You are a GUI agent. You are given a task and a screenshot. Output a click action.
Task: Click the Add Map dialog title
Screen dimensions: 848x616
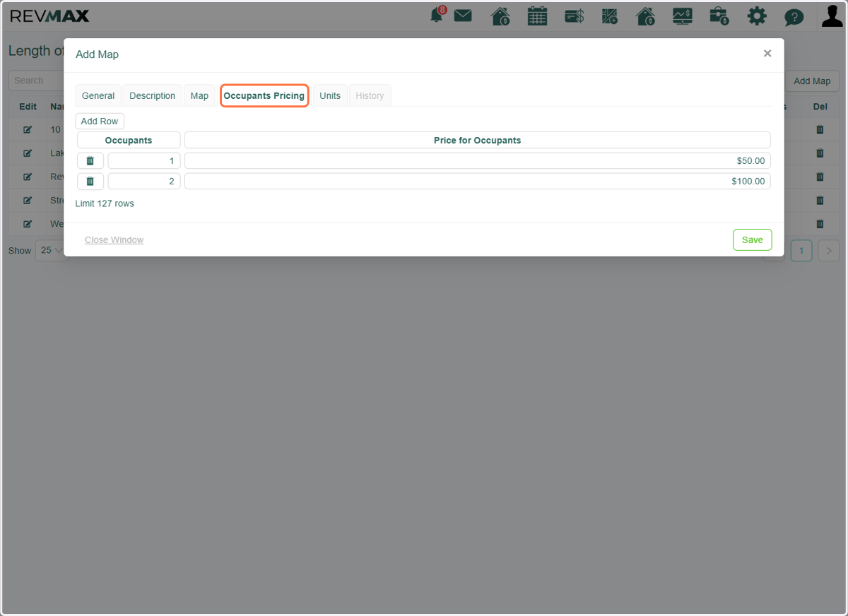[x=97, y=54]
